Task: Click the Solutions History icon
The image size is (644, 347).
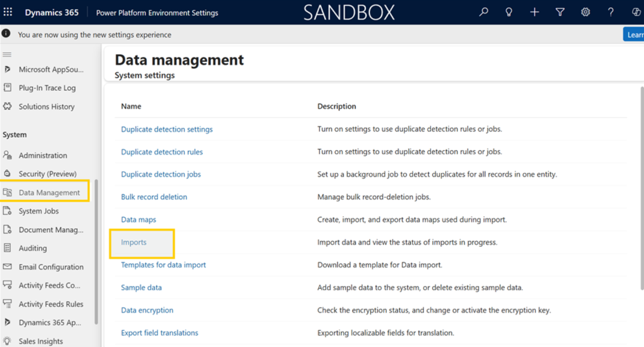Action: point(7,106)
